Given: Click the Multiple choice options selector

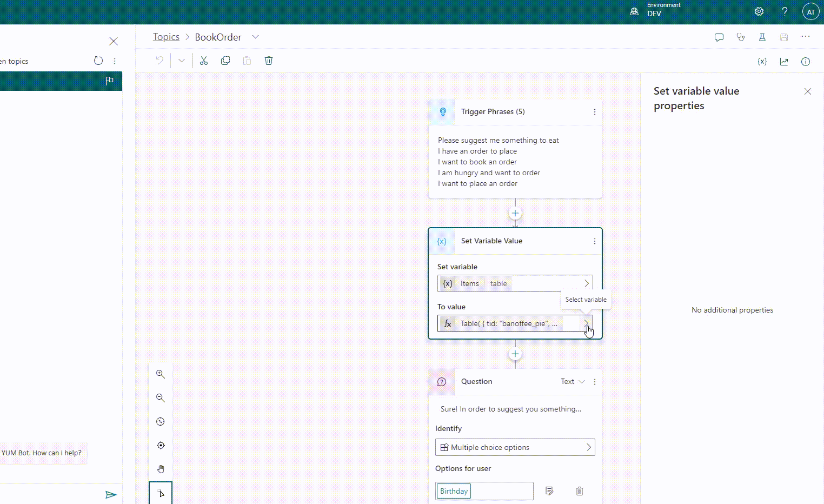Looking at the screenshot, I should pos(515,447).
